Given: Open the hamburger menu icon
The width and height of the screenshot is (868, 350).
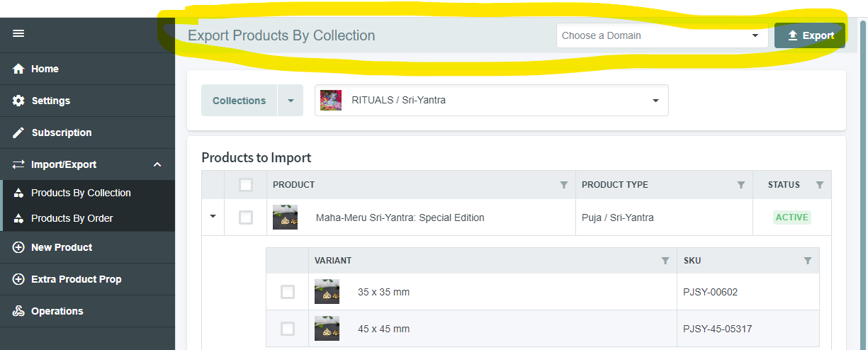Looking at the screenshot, I should pyautogui.click(x=18, y=33).
